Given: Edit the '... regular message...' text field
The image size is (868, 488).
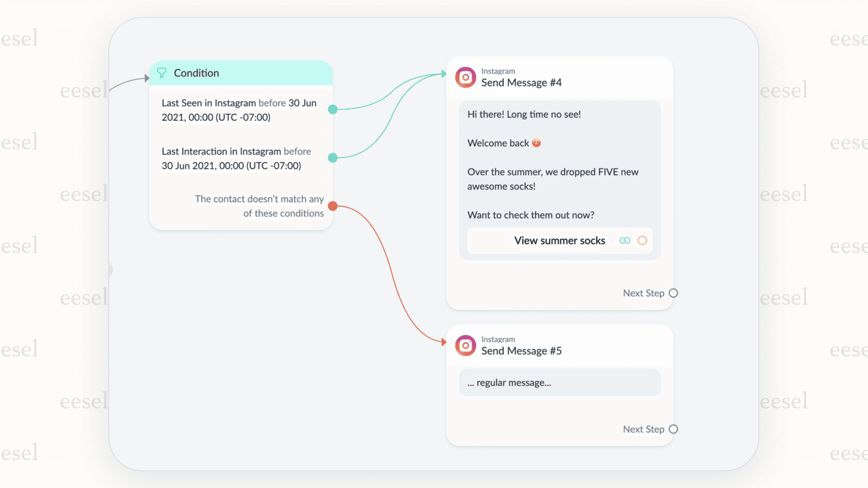Looking at the screenshot, I should (560, 383).
